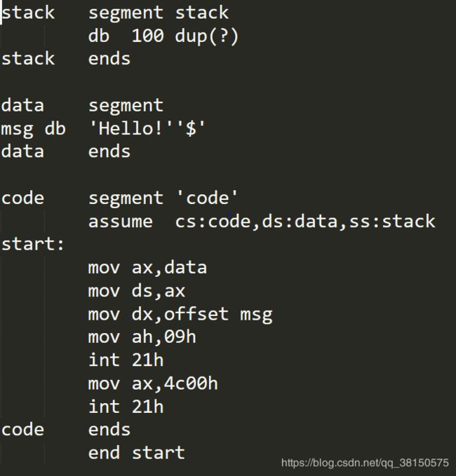The height and width of the screenshot is (476, 456).
Task: Open the blog.csdn.net watermark link
Action: [365, 463]
